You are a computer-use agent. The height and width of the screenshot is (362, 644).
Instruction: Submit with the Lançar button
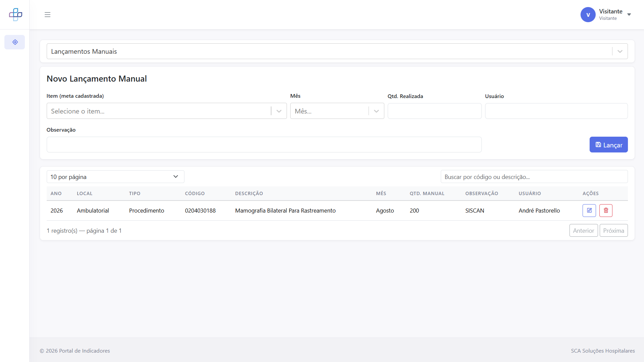coord(608,145)
